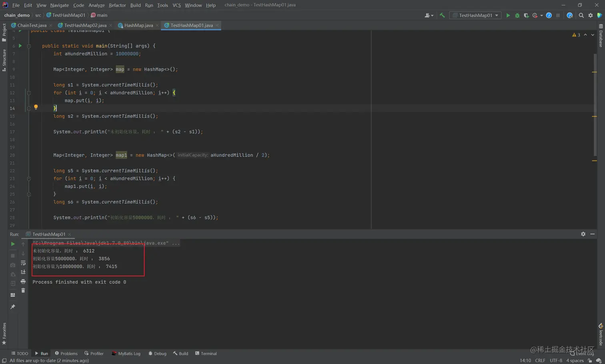This screenshot has height=364, width=605.
Task: Switch to HashMap.java tab
Action: pyautogui.click(x=138, y=25)
